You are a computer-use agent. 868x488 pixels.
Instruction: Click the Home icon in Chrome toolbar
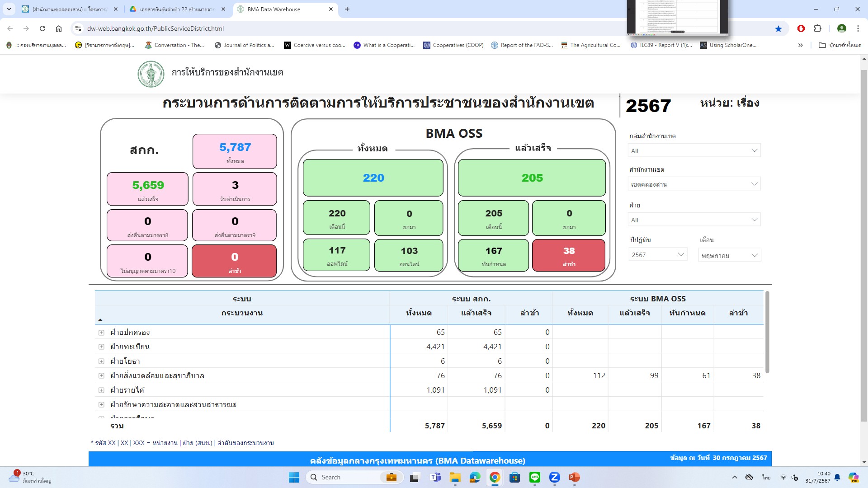(59, 28)
